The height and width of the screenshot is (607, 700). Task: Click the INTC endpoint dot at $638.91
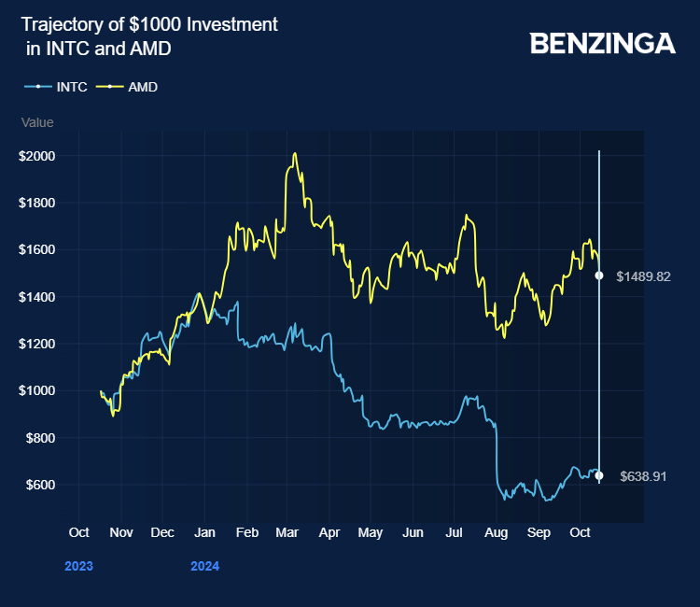[x=599, y=476]
